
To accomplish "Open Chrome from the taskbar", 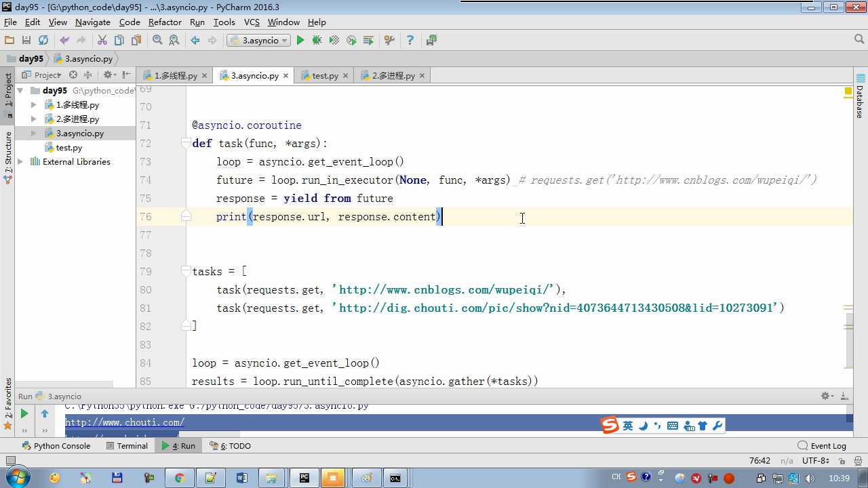I will [180, 478].
